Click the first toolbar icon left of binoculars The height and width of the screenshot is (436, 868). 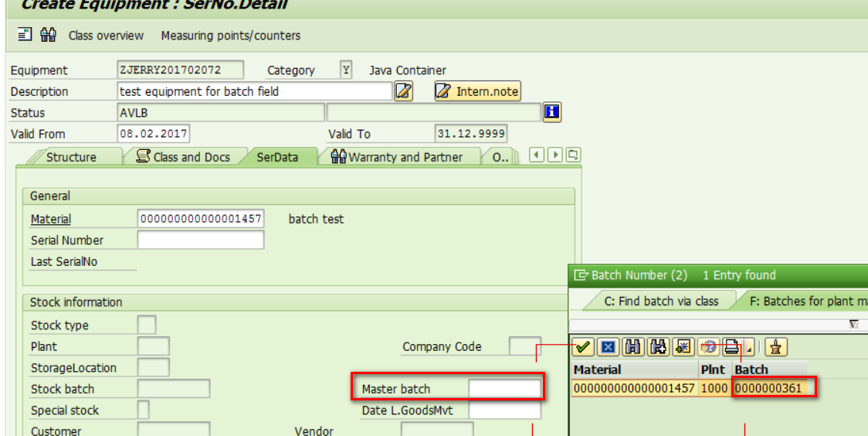[x=25, y=34]
